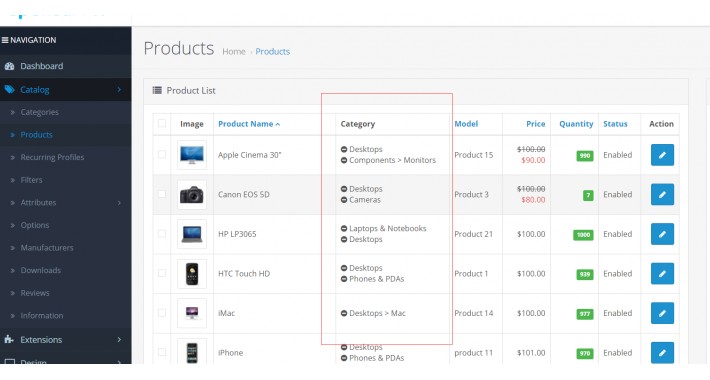Remove Laptops & Notebooks category icon
This screenshot has width=710, height=380.
pos(344,229)
